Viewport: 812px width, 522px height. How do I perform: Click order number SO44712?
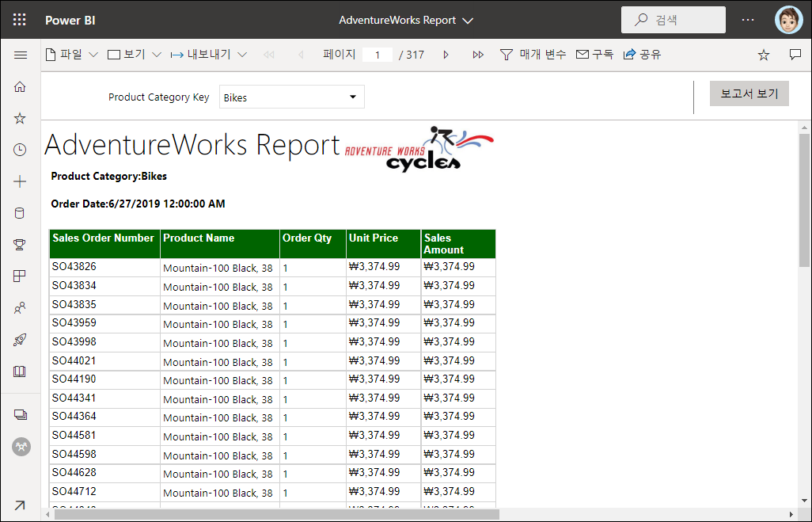(x=74, y=491)
